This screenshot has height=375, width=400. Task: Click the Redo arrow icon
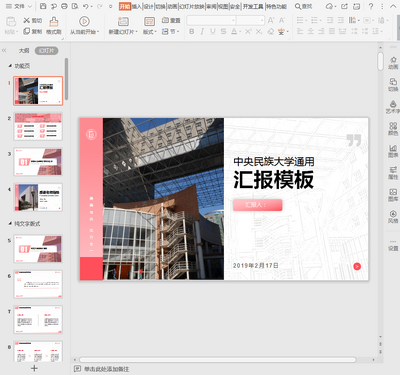pos(99,6)
